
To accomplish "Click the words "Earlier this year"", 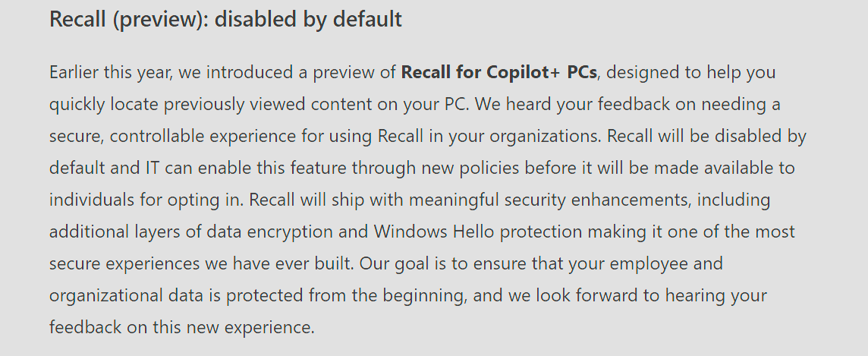I will pos(105,73).
